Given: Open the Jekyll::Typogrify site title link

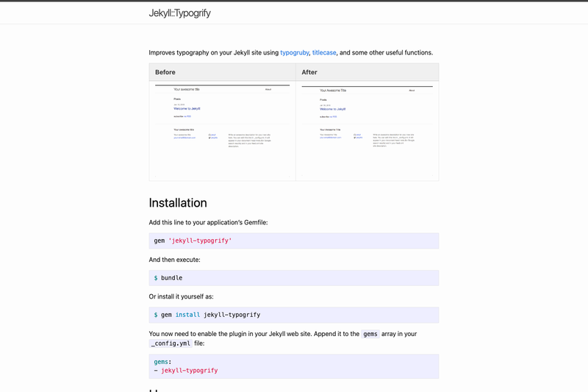Looking at the screenshot, I should 179,13.
